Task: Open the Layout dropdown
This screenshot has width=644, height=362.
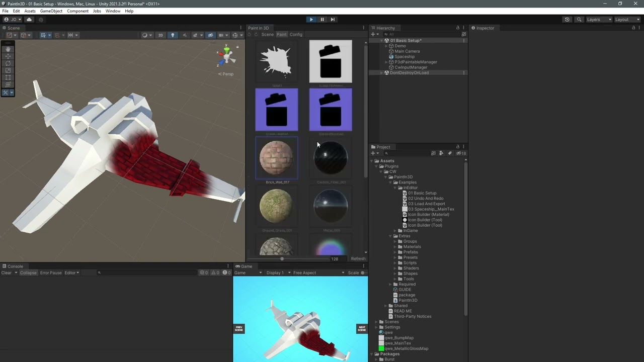Action: [x=627, y=20]
